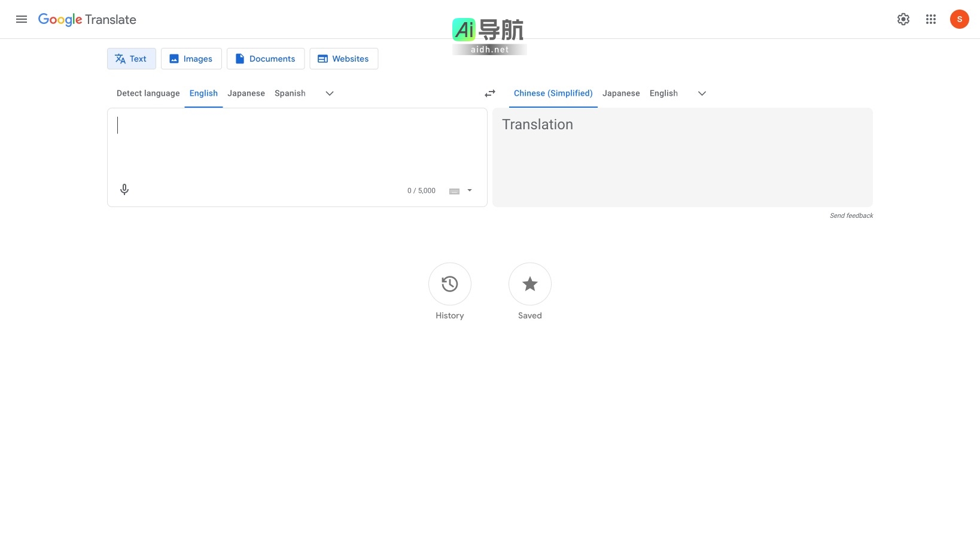The image size is (980, 541).
Task: Open the Images translation mode
Action: (191, 59)
